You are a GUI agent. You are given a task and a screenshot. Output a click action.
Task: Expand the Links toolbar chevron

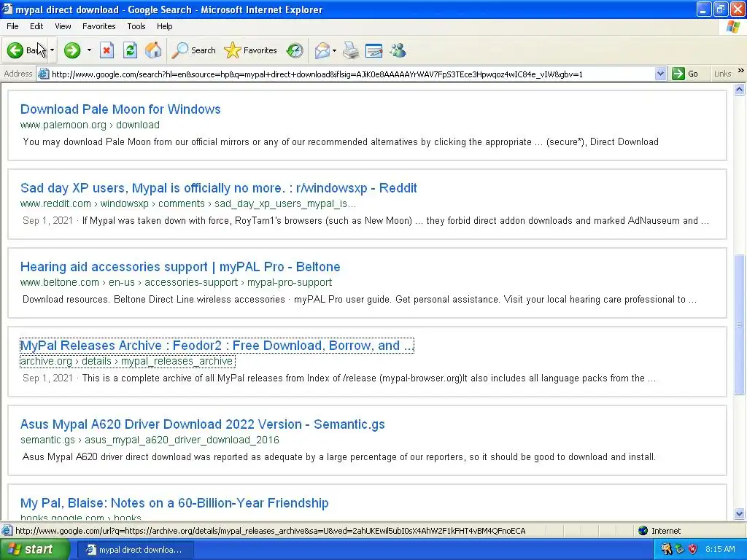click(x=741, y=71)
